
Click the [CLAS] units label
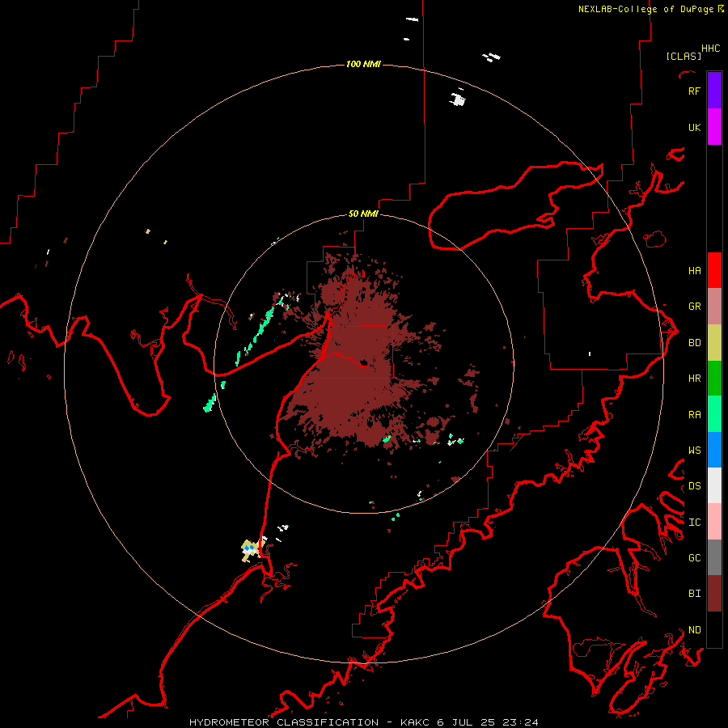click(x=684, y=56)
